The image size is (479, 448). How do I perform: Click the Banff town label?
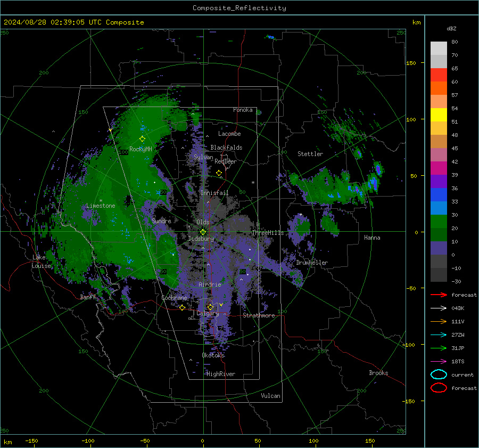[88, 297]
